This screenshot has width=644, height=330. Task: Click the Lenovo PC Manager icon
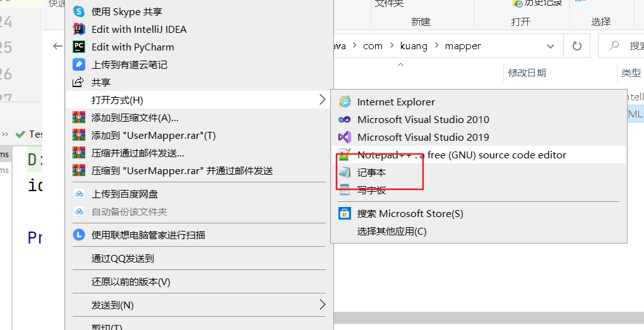pos(79,235)
